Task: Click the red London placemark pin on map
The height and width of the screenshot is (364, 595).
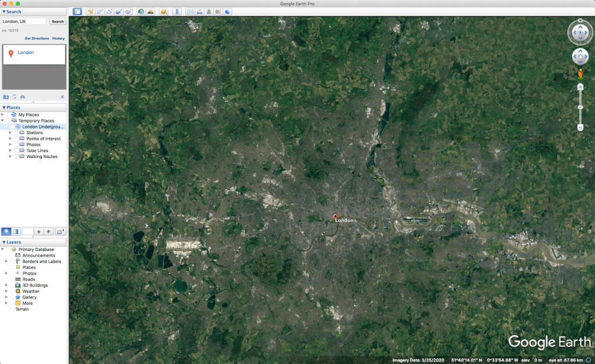Action: tap(335, 217)
